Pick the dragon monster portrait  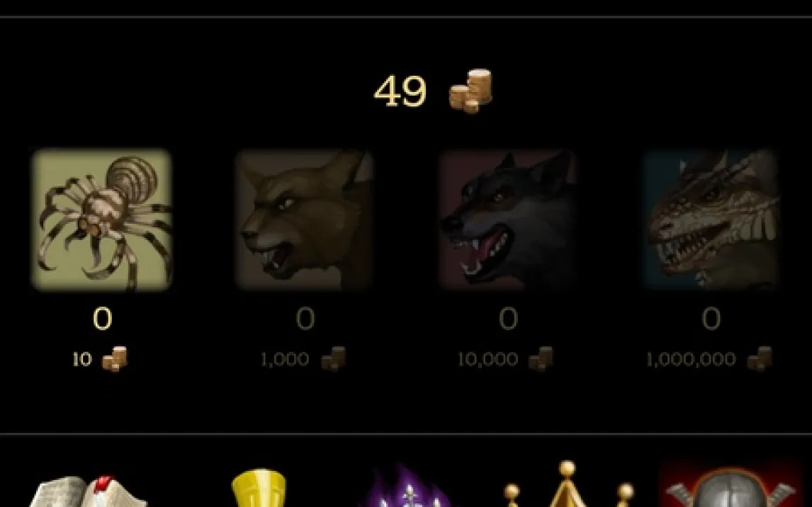711,220
